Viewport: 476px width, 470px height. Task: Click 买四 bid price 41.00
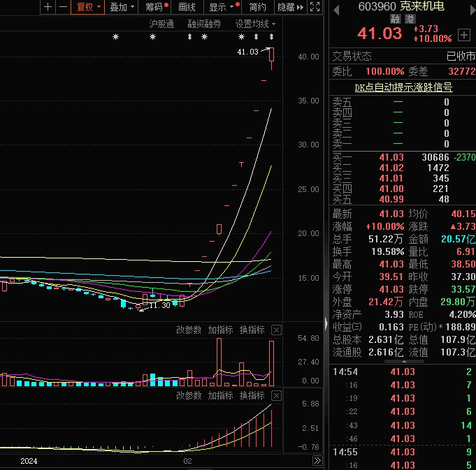(x=391, y=189)
